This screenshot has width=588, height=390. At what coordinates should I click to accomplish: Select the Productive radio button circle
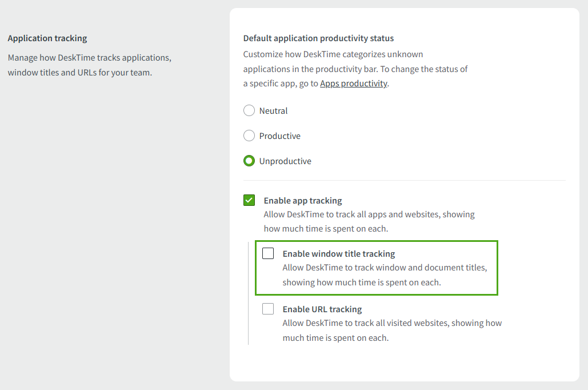tap(249, 136)
